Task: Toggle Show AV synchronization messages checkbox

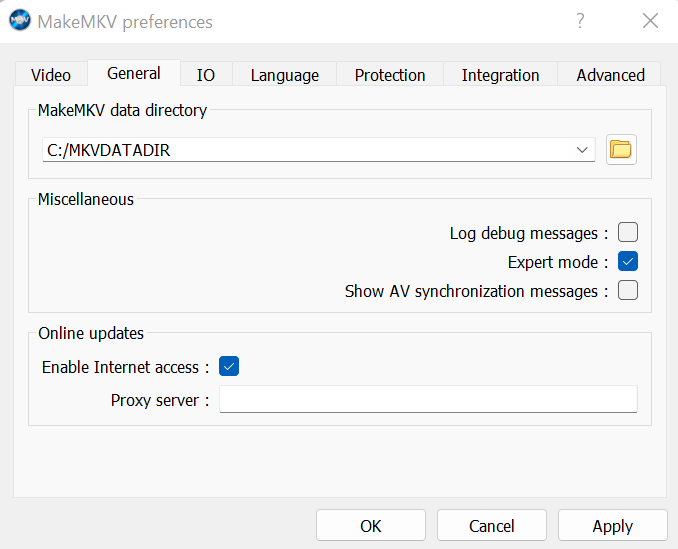Action: point(627,290)
